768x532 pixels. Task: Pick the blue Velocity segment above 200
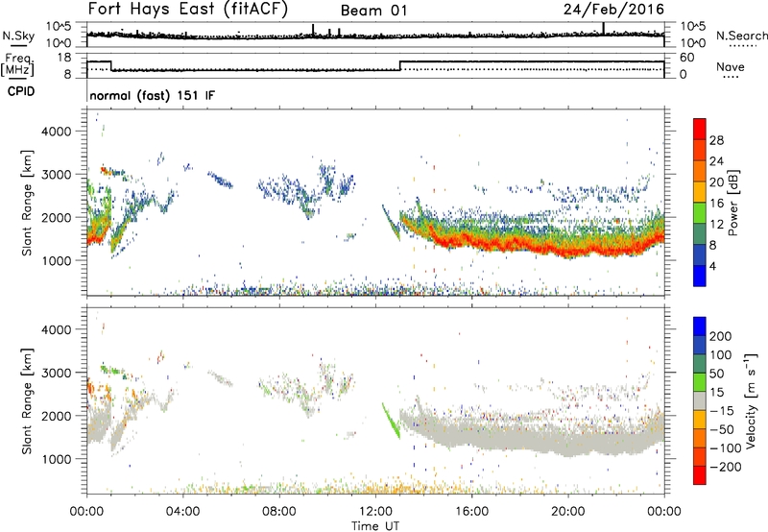[x=700, y=326]
